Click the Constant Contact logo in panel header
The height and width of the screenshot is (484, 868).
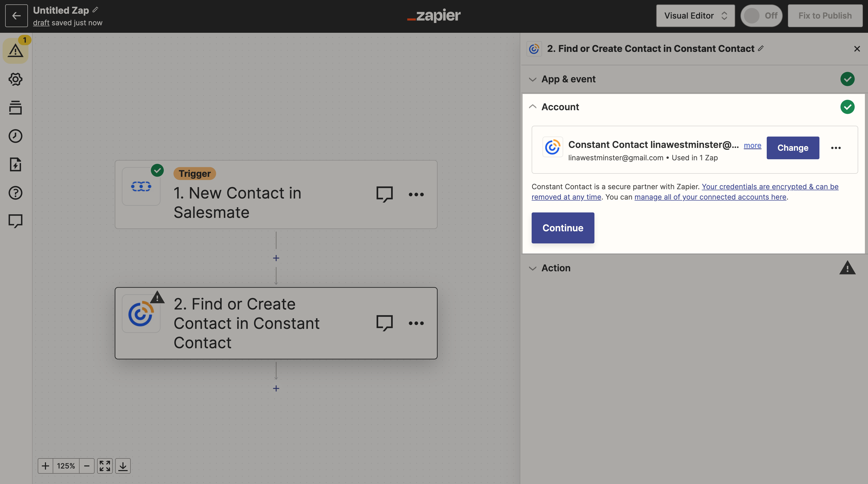pos(534,49)
